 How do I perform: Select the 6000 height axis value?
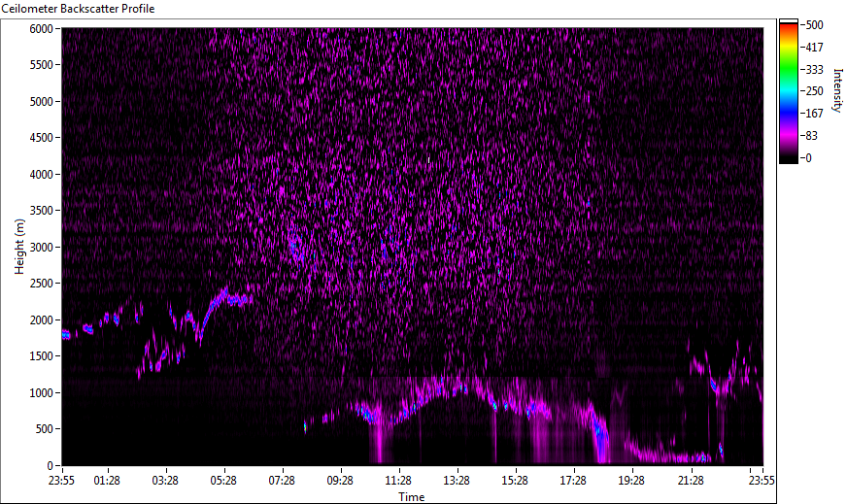pyautogui.click(x=41, y=28)
